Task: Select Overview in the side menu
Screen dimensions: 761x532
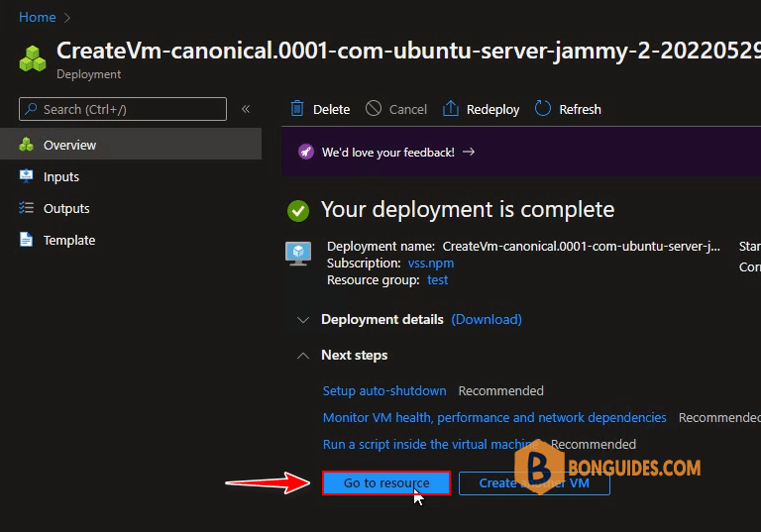Action: [x=131, y=145]
